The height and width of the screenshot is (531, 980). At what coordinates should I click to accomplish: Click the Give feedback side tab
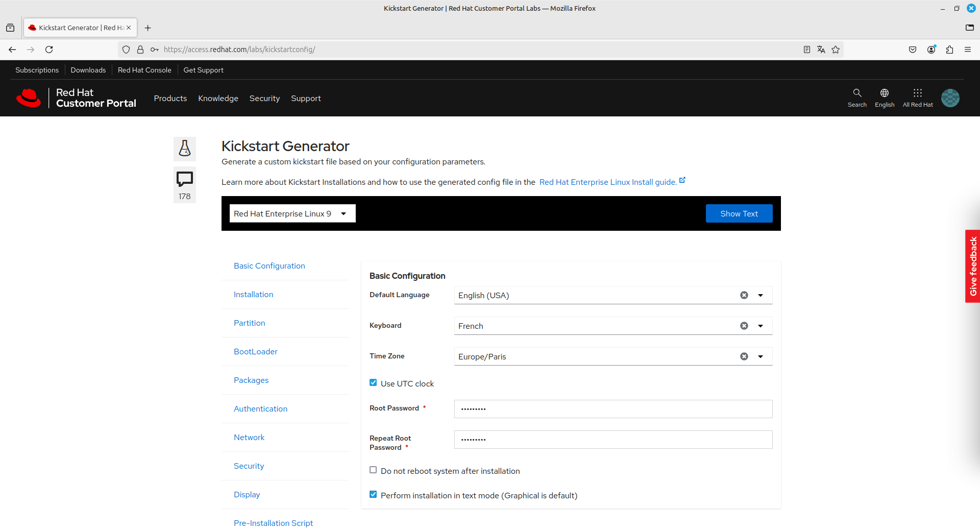(x=973, y=266)
